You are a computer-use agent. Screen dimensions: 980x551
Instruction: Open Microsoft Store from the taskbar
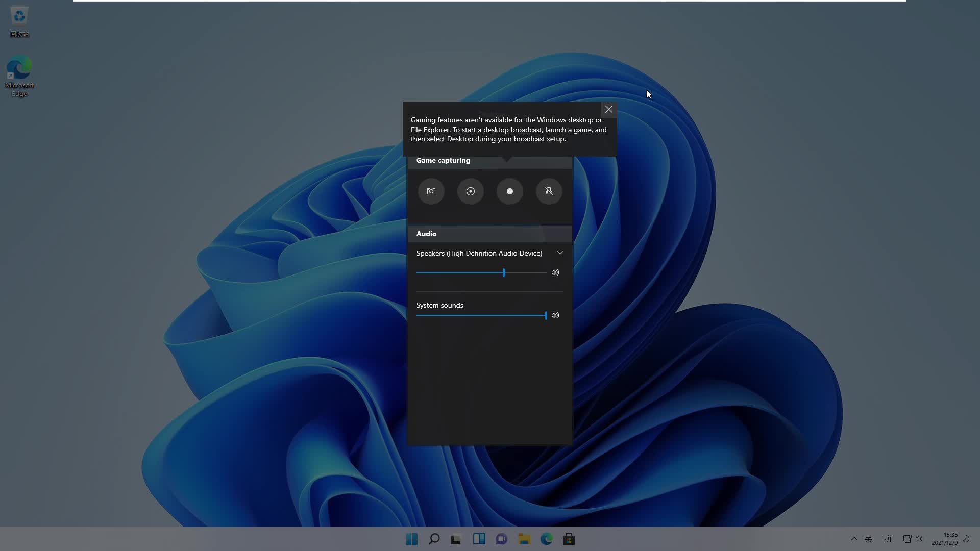click(569, 538)
